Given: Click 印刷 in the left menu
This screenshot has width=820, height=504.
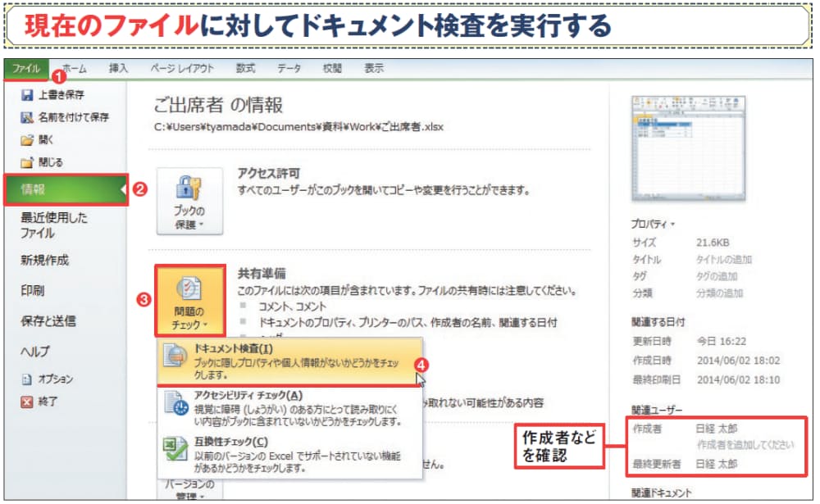Looking at the screenshot, I should click(x=33, y=291).
